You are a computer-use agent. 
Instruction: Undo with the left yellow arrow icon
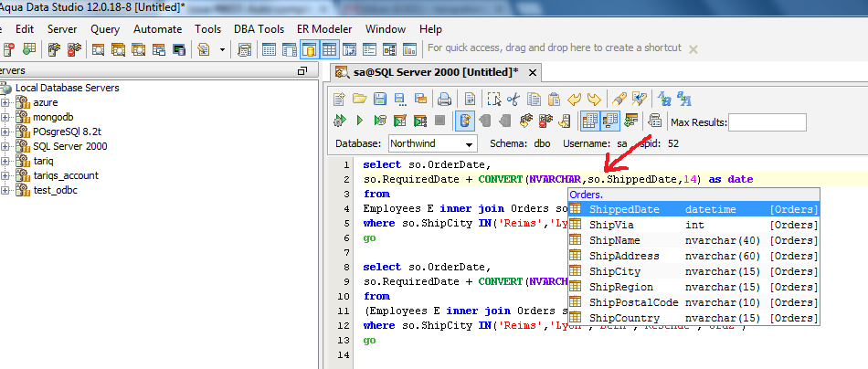pos(574,99)
